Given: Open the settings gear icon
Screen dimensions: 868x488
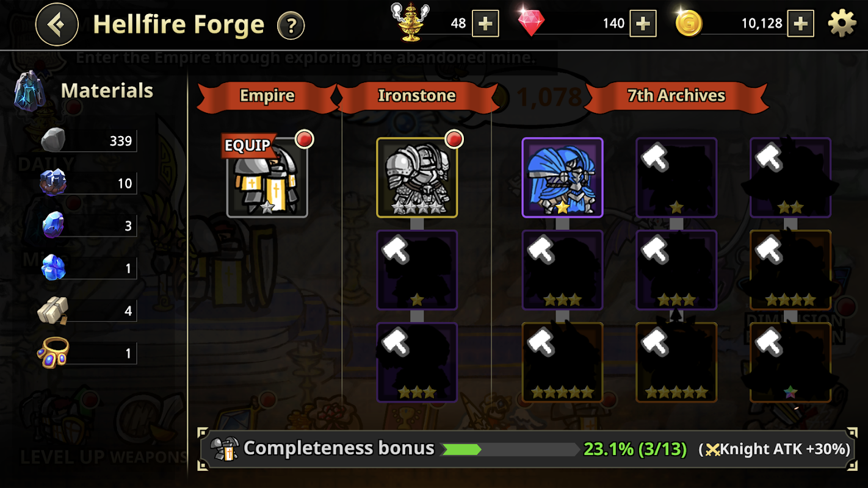Looking at the screenshot, I should [x=842, y=23].
